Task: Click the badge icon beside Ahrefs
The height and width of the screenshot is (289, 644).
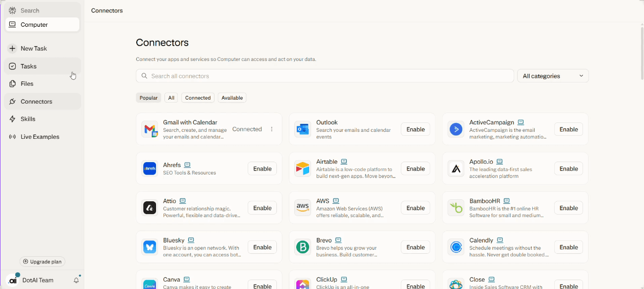Action: 187,165
